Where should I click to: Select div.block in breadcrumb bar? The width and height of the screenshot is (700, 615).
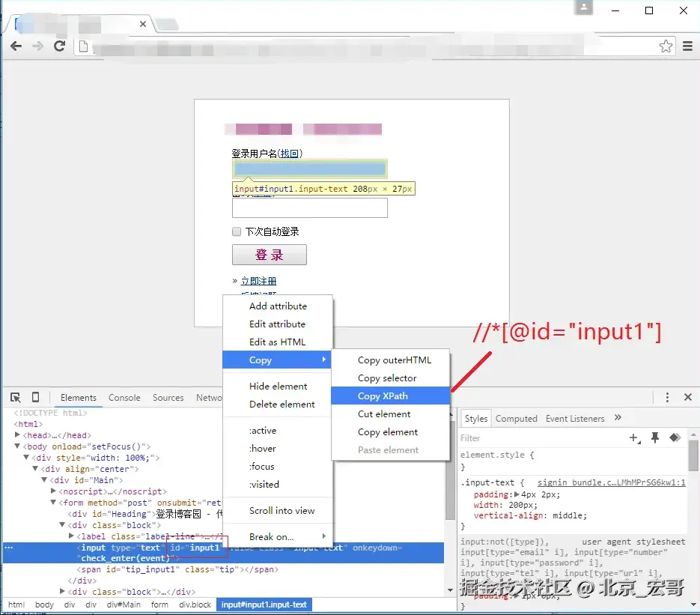(x=195, y=605)
